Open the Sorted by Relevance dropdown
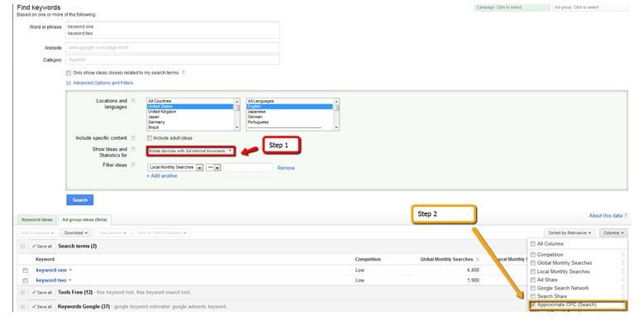The width and height of the screenshot is (644, 326). click(x=570, y=233)
